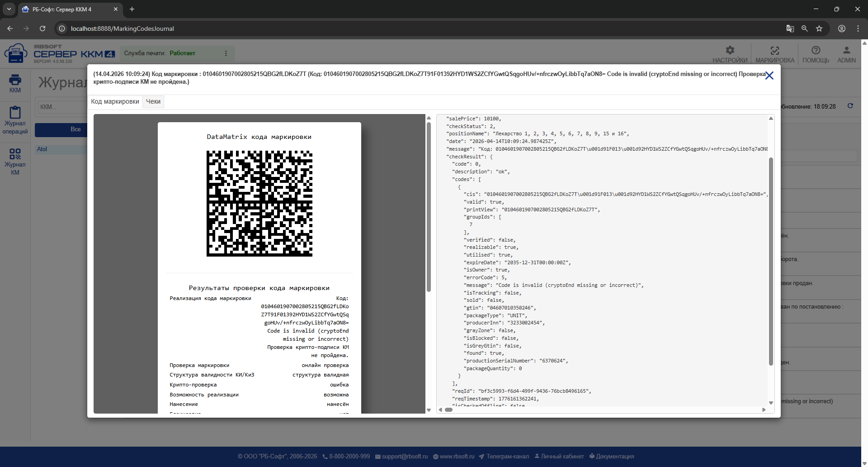The width and height of the screenshot is (868, 467).
Task: Click the Сервер ККМ 4 logo
Action: 60,53
